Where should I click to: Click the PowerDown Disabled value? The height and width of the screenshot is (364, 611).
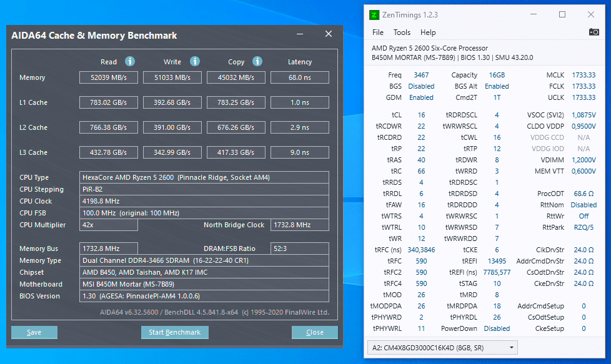coord(497,328)
